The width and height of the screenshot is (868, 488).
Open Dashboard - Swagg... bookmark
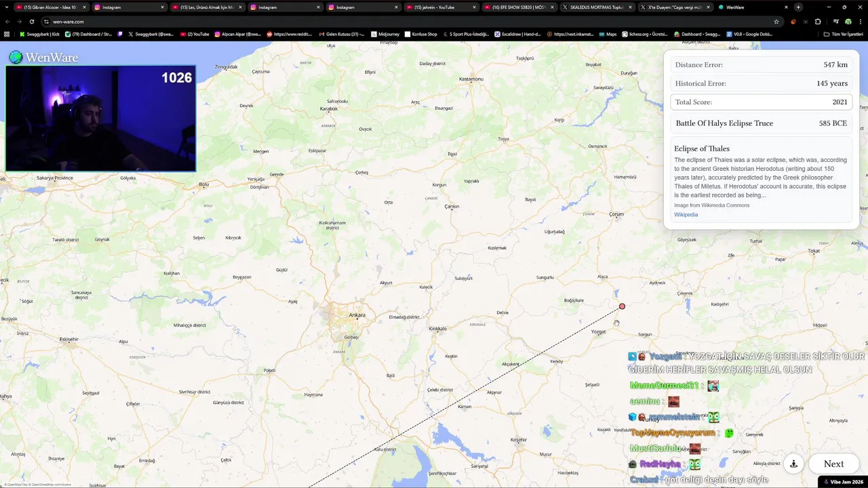coord(697,34)
